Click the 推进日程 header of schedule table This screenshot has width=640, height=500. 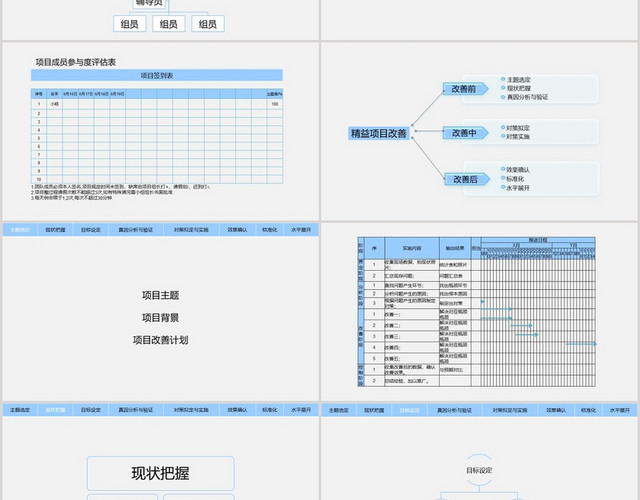click(538, 240)
